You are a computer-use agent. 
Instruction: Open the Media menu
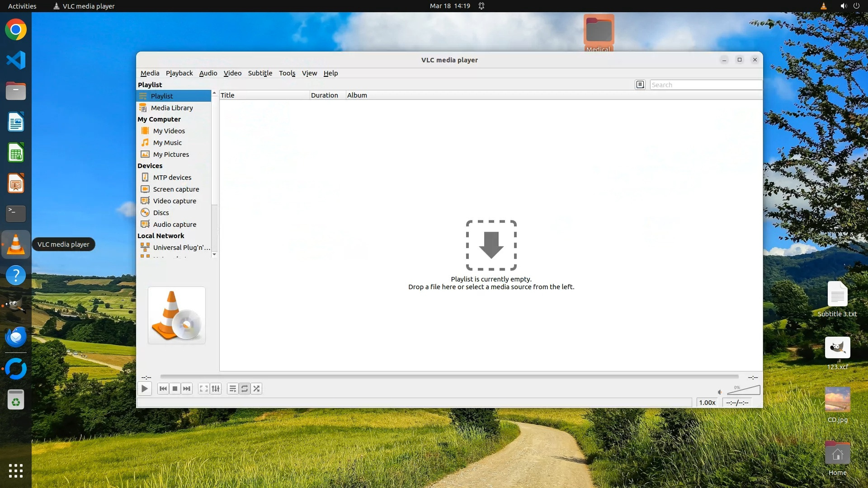[x=150, y=73]
